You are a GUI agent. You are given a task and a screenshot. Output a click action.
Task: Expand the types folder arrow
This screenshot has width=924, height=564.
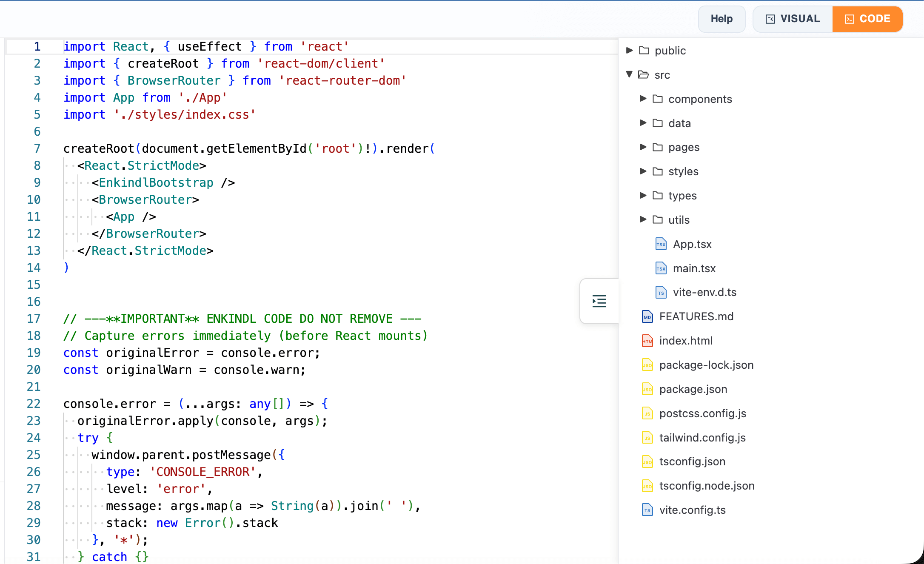click(x=643, y=195)
